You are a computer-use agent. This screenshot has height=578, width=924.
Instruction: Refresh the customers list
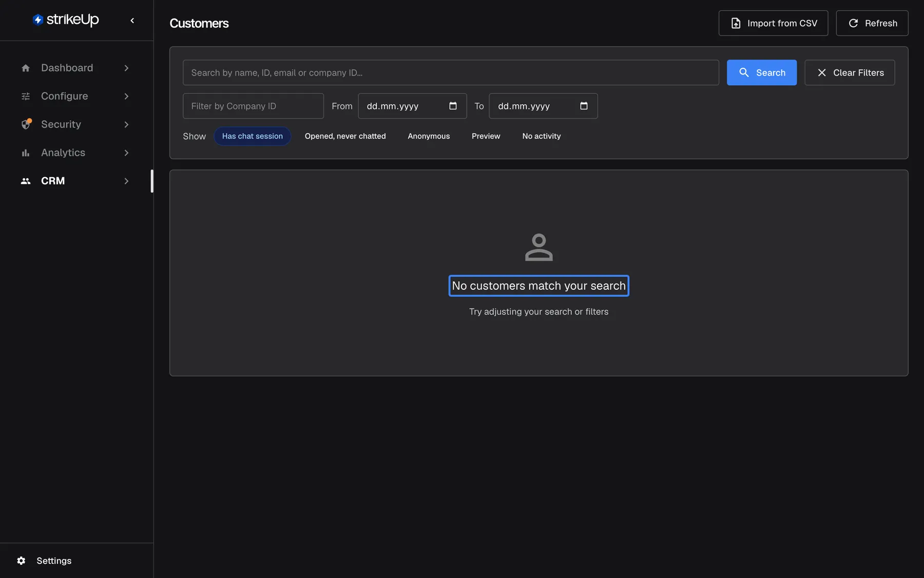click(872, 23)
